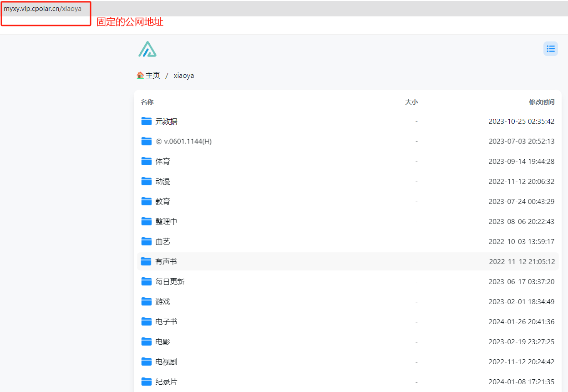Image resolution: width=568 pixels, height=392 pixels.
Task: Click date 2023-02-19 23:27:25
Action: [522, 342]
